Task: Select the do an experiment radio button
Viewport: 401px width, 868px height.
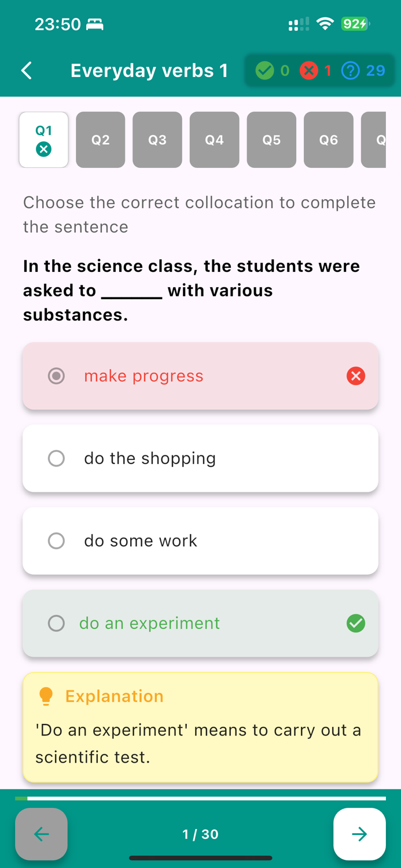Action: point(56,623)
